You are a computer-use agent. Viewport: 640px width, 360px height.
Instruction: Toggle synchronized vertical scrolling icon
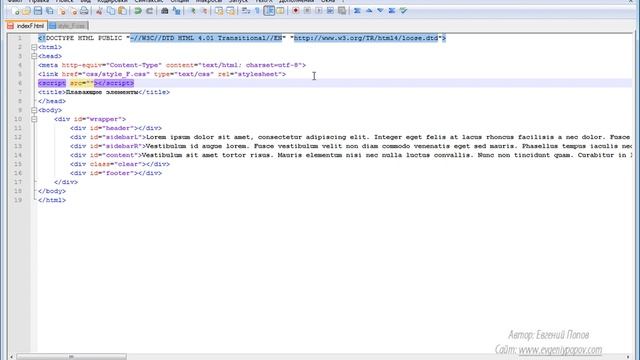(x=219, y=11)
